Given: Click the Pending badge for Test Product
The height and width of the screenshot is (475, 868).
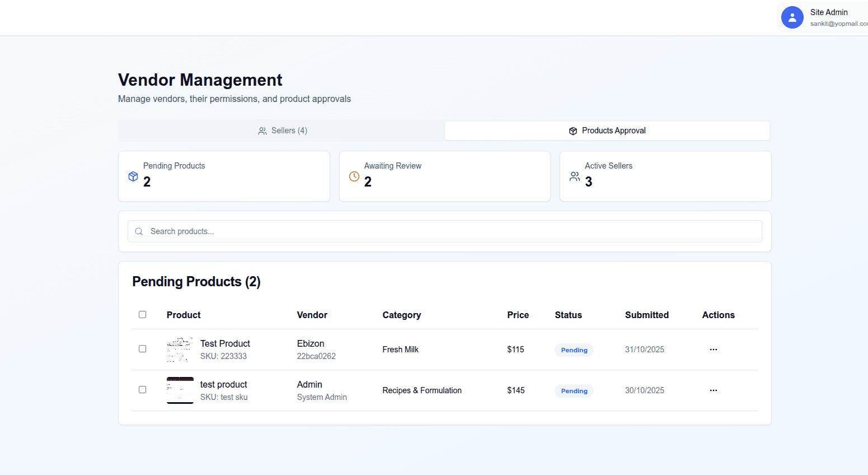Looking at the screenshot, I should click(574, 350).
